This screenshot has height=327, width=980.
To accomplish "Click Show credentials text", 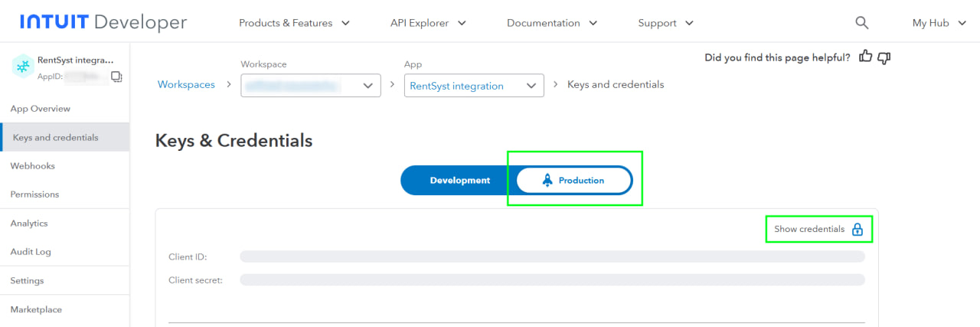I will pyautogui.click(x=809, y=229).
